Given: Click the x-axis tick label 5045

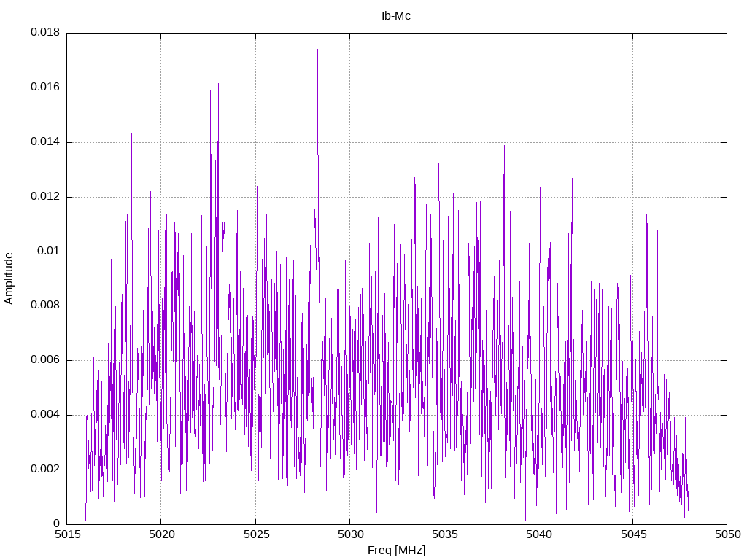Looking at the screenshot, I should [633, 534].
